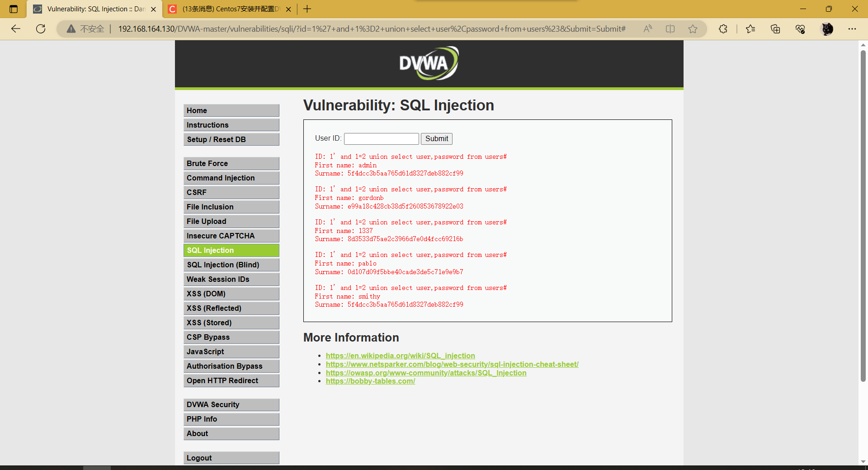The height and width of the screenshot is (470, 868).
Task: Click the not-secure warning icon
Action: click(x=71, y=29)
